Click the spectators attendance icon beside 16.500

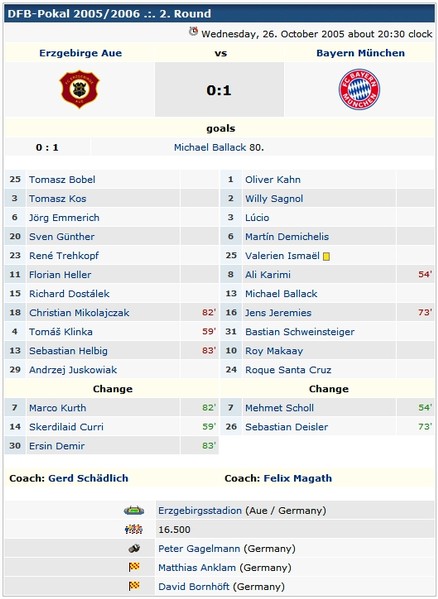point(134,529)
